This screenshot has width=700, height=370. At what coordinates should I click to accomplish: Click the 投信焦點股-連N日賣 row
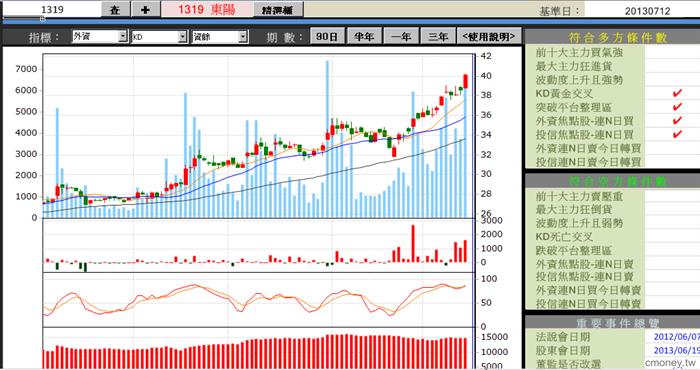(x=612, y=277)
